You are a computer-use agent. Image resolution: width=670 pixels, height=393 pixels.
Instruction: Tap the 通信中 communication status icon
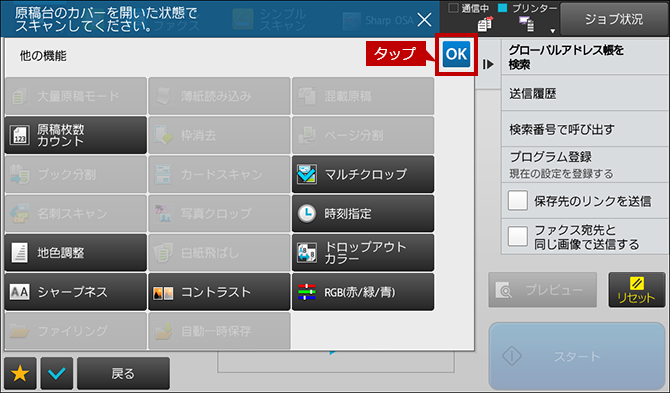tap(485, 24)
